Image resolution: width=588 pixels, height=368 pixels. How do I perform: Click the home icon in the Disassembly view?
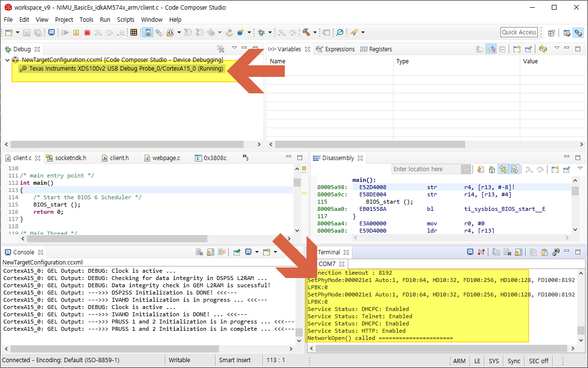coord(492,169)
